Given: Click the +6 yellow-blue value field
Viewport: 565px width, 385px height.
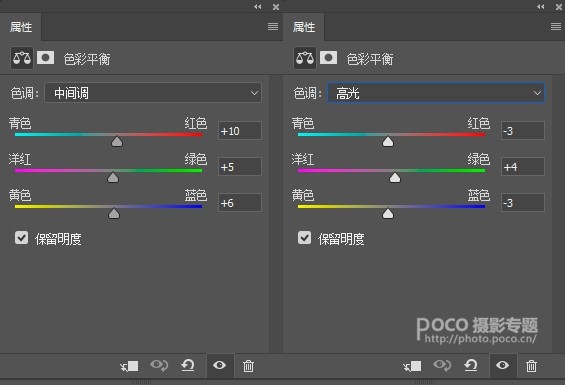Looking at the screenshot, I should tap(240, 203).
